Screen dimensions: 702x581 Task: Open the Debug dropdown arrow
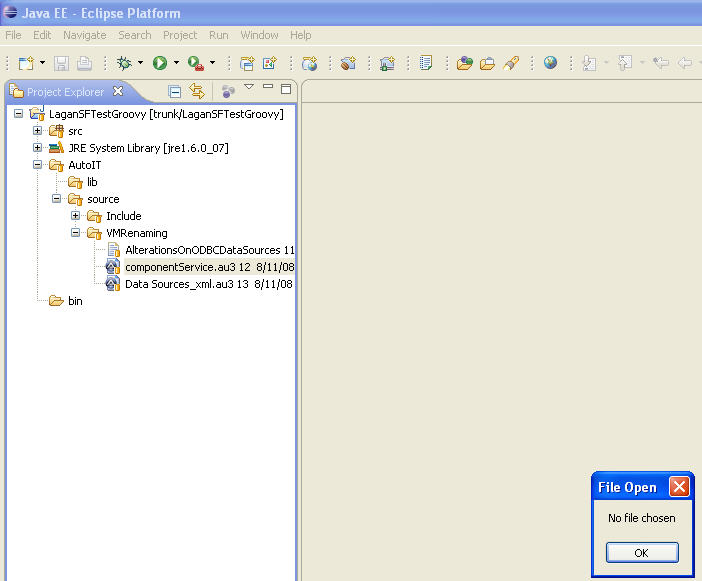click(x=141, y=63)
